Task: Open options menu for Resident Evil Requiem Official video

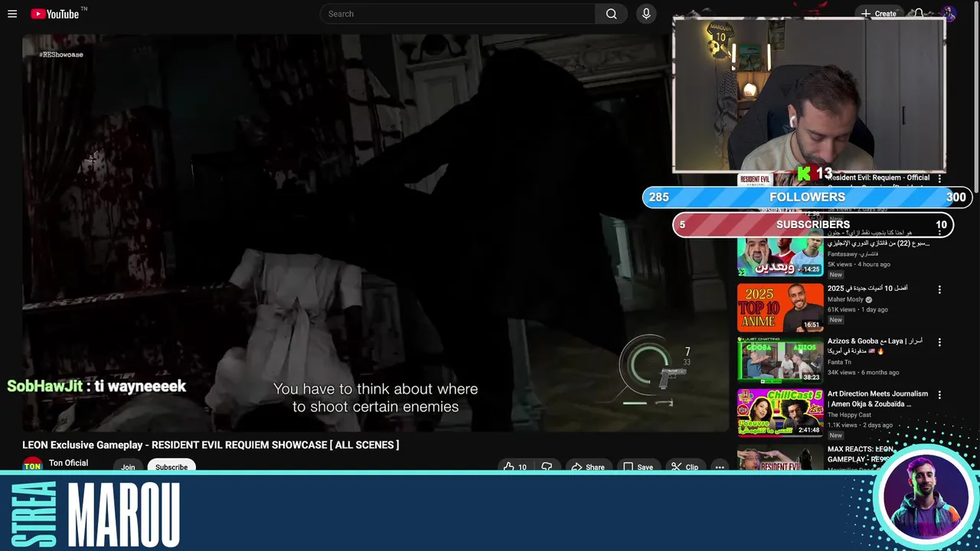Action: tap(939, 179)
